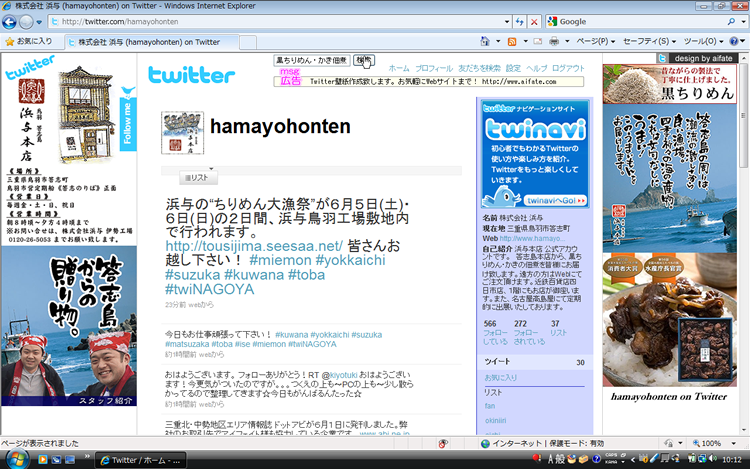Click the popup blocker status bar icon
Image resolution: width=750 pixels, height=469 pixels.
pyautogui.click(x=443, y=444)
